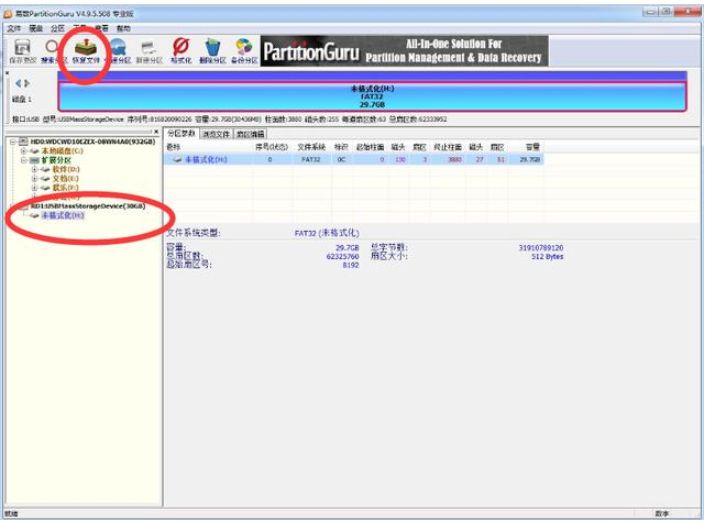Image resolution: width=710 pixels, height=525 pixels.
Task: Click the PartitionGuru app icon in title bar
Action: (x=8, y=14)
